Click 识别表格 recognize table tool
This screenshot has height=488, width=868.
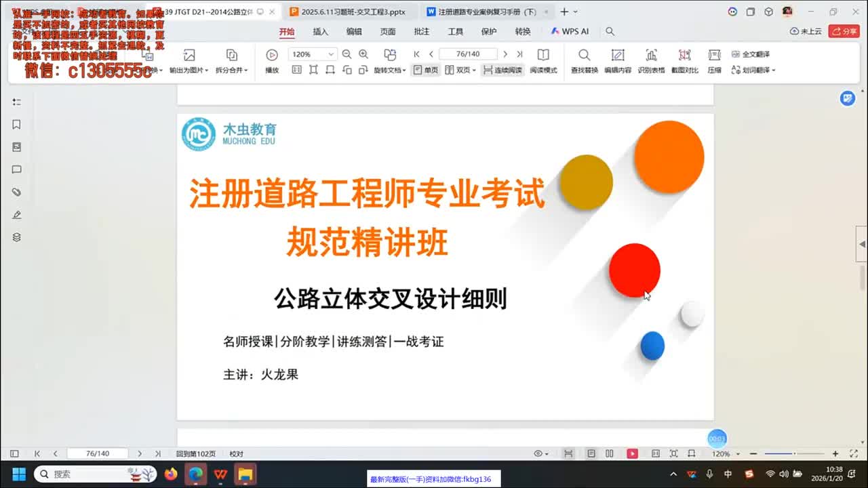(x=651, y=61)
